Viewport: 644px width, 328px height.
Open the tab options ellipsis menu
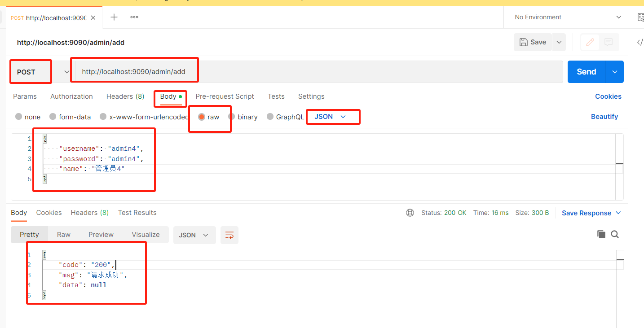[134, 17]
